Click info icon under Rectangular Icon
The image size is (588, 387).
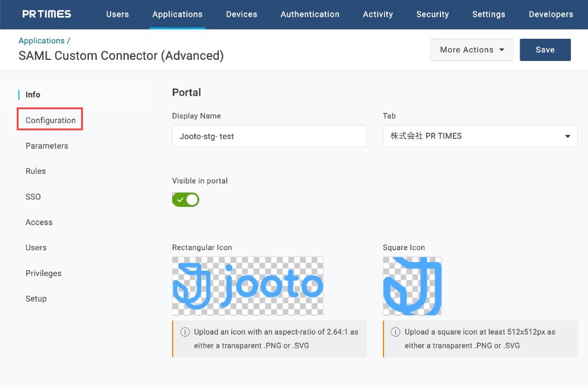coord(185,332)
